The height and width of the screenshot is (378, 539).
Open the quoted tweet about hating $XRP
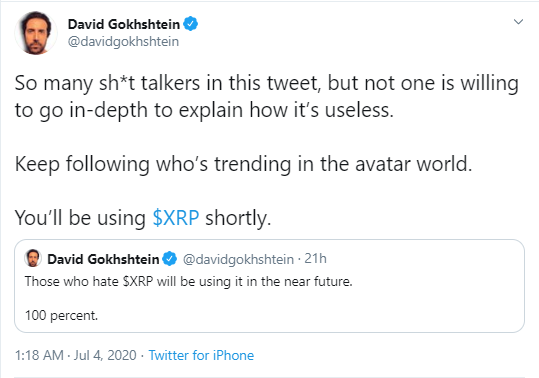pos(270,286)
